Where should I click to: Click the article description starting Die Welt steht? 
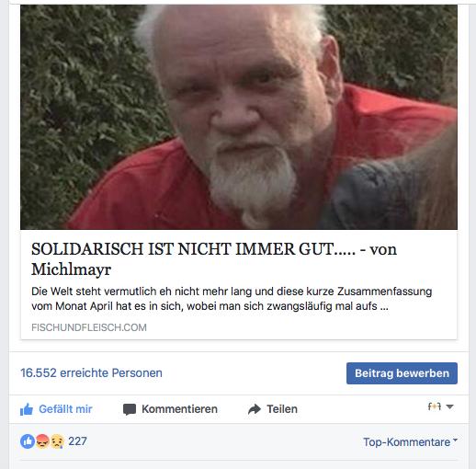[232, 299]
